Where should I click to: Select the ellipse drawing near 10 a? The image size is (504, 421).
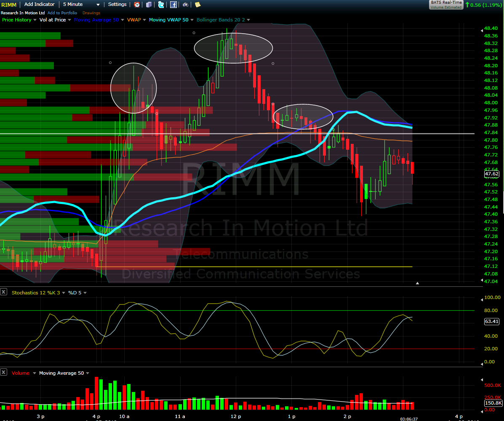pos(133,88)
